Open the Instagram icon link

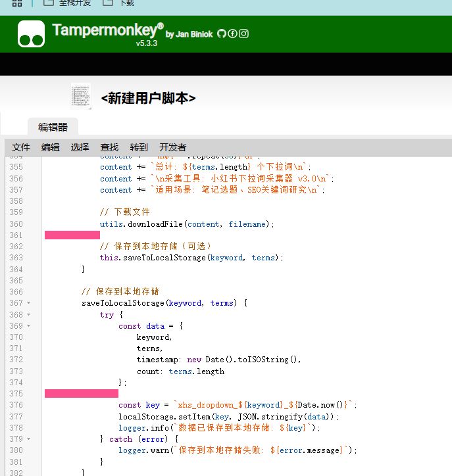click(x=243, y=34)
